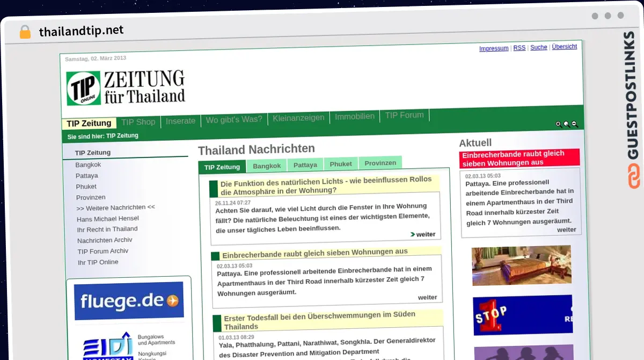
Task: Switch to the Phuket news tab
Action: [341, 163]
